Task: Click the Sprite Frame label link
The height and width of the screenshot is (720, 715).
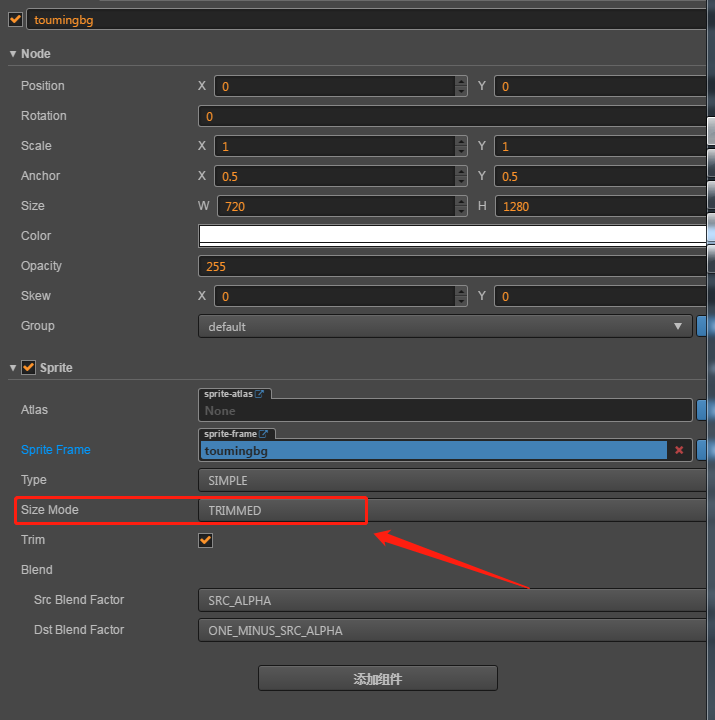Action: pos(56,450)
